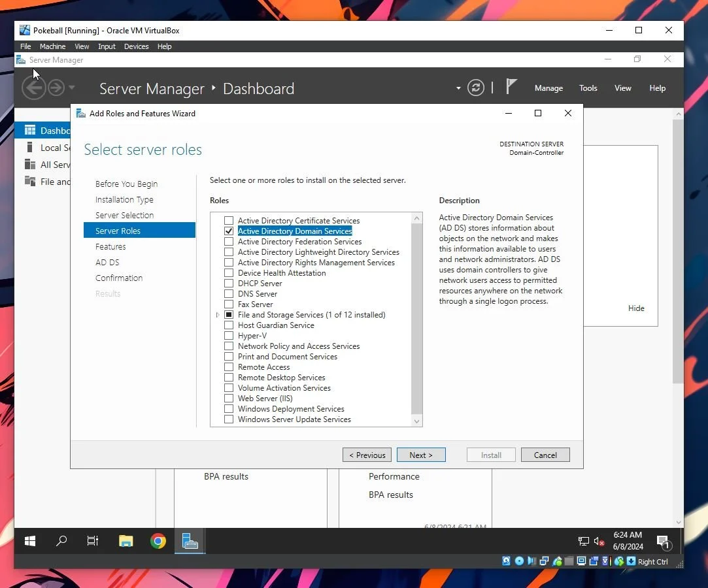Click Server Manager taskbar icon
Image resolution: width=708 pixels, height=588 pixels.
tap(190, 540)
